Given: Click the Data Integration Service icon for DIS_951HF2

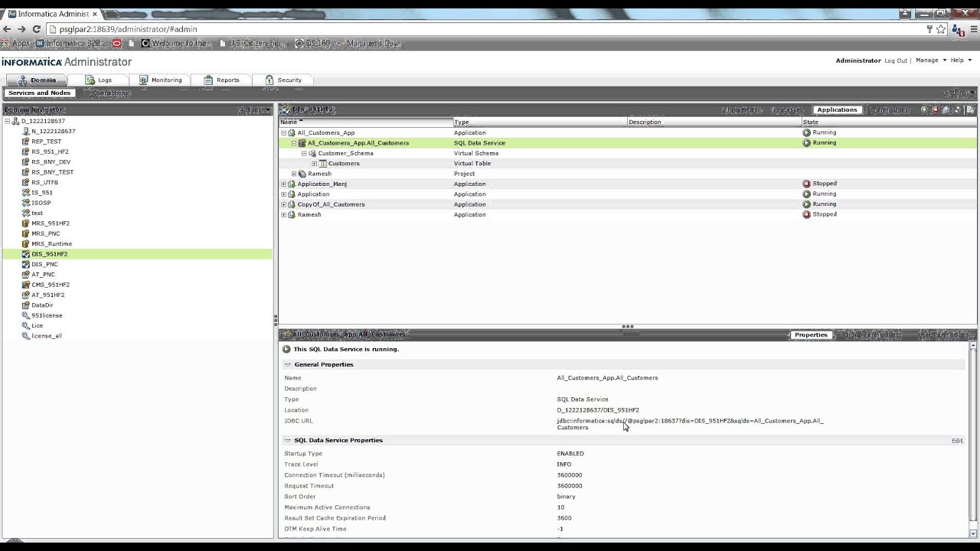Looking at the screenshot, I should (x=26, y=254).
